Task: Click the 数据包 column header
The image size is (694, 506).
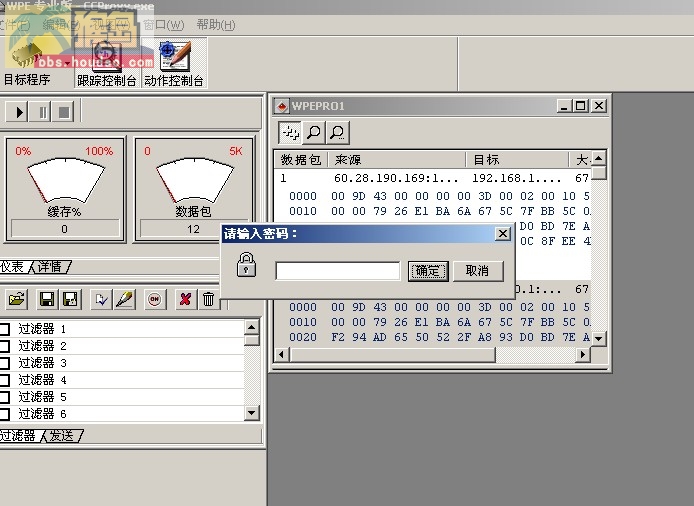Action: [301, 159]
